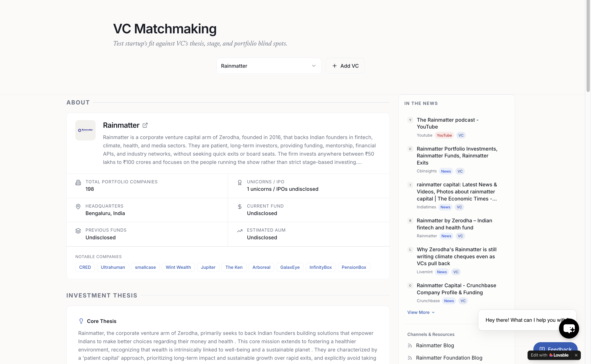Viewport: 591px width, 364px height.
Task: Click the dropdown chevron in the VC selector
Action: click(314, 66)
